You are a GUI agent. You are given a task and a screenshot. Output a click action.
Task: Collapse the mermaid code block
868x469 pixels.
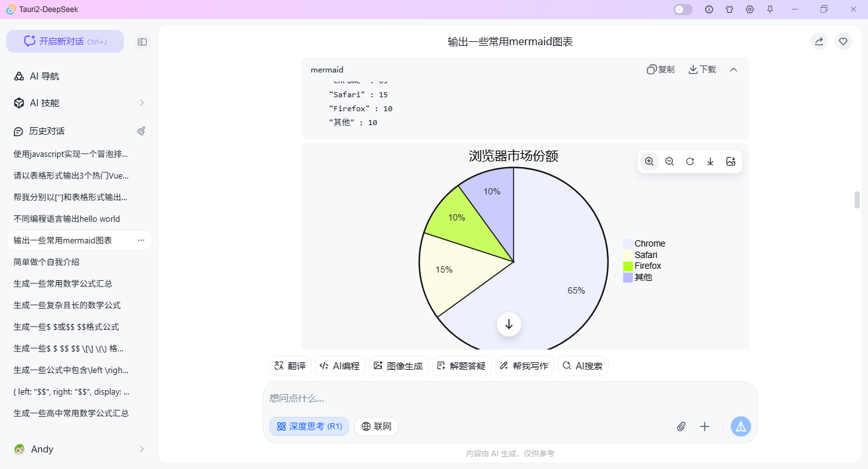(733, 69)
